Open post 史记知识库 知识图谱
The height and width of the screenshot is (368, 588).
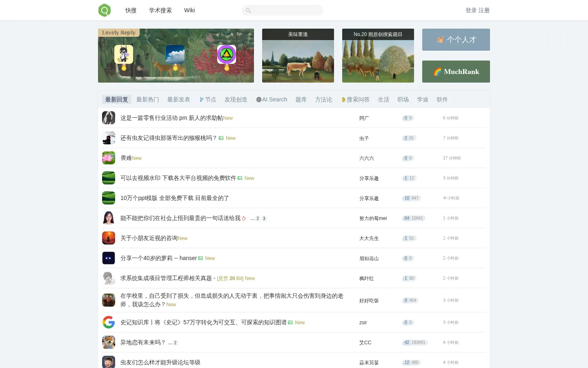coord(203,322)
